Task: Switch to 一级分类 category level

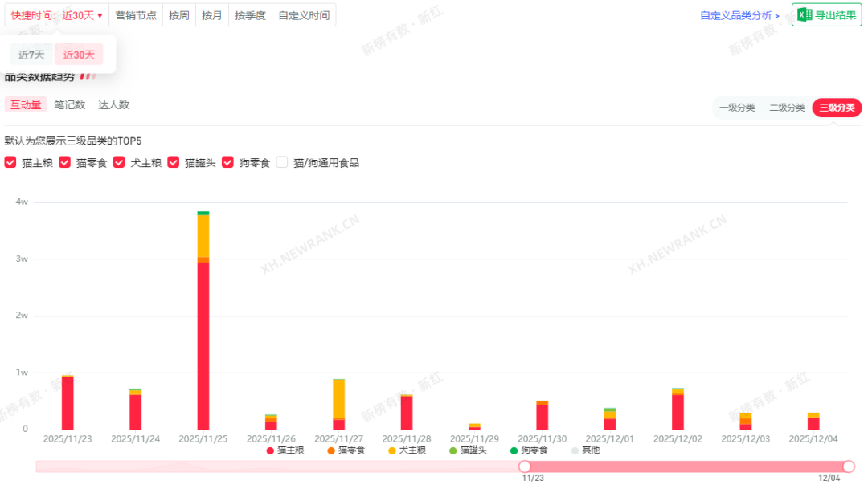Action: [736, 108]
